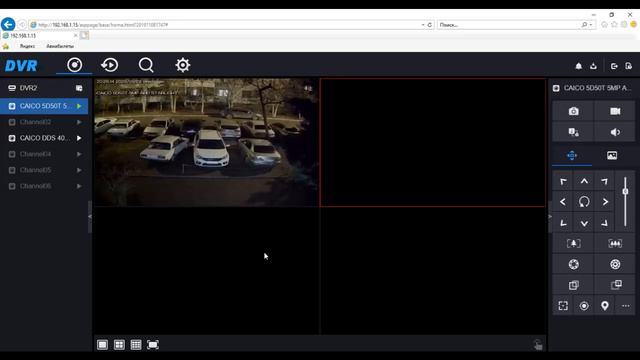
Task: Move PTZ up
Action: (584, 181)
